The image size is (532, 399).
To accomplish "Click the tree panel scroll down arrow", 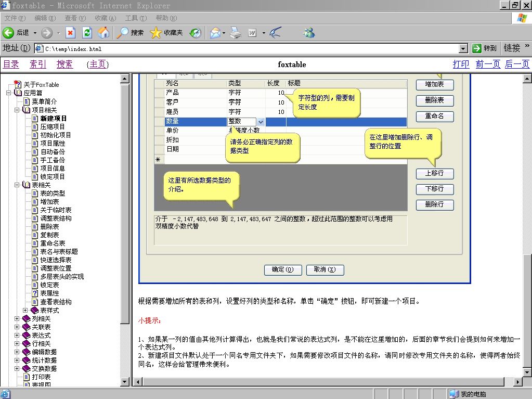I will [124, 382].
